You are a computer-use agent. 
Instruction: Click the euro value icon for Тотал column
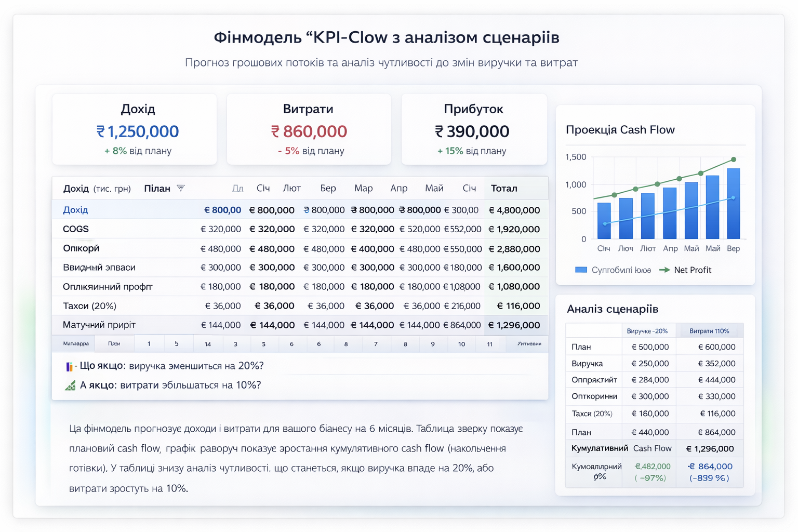(492, 210)
